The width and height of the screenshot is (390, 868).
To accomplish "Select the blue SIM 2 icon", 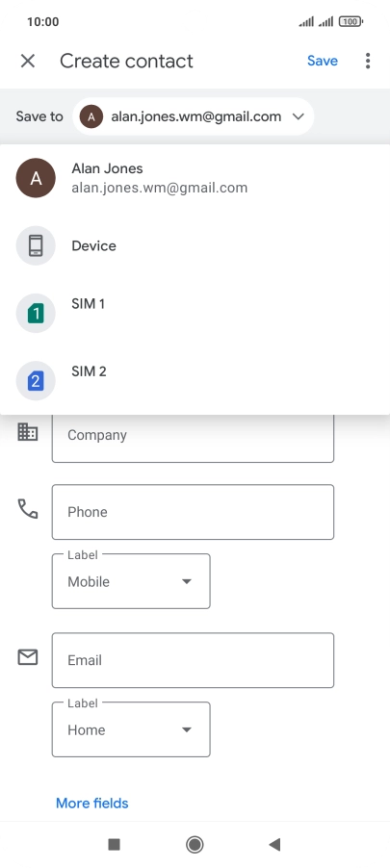I will click(x=36, y=381).
